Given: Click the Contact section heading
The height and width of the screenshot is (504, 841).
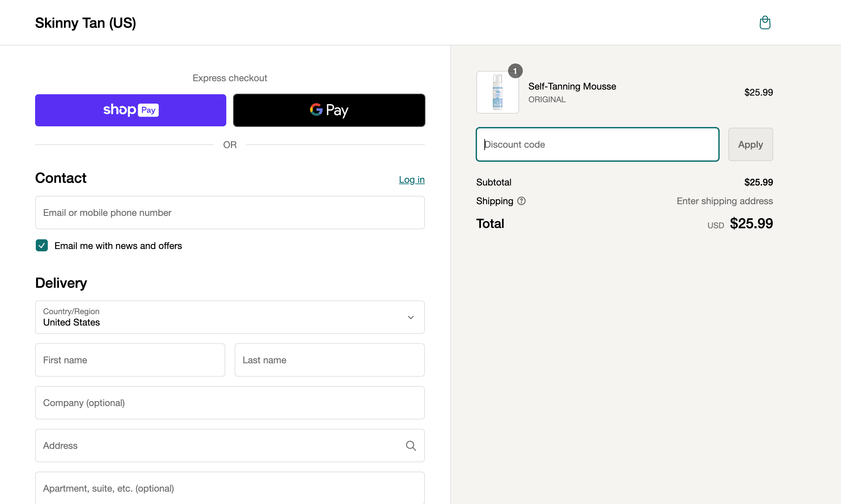Looking at the screenshot, I should [x=61, y=178].
